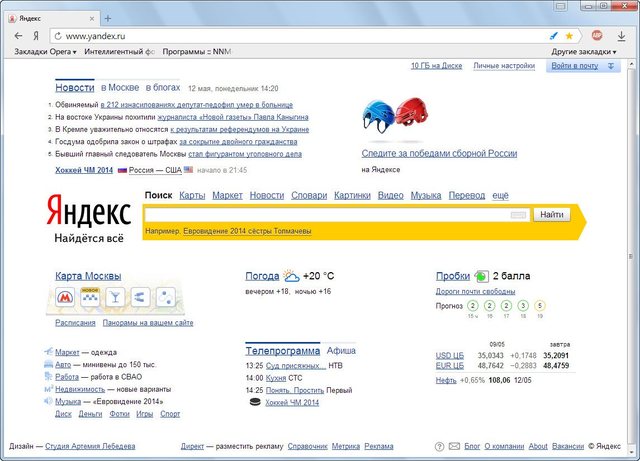
Task: Click the blue rocket turbo icon
Action: (553, 36)
